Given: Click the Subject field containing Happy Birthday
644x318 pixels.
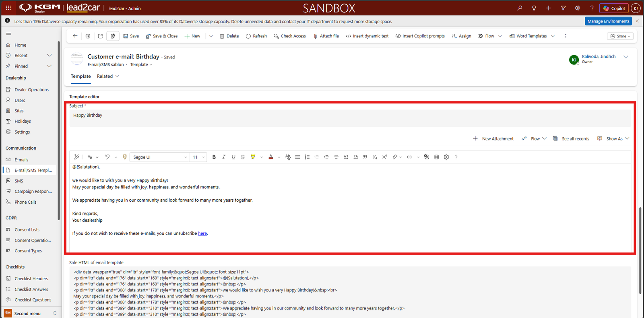Looking at the screenshot, I should 350,118.
